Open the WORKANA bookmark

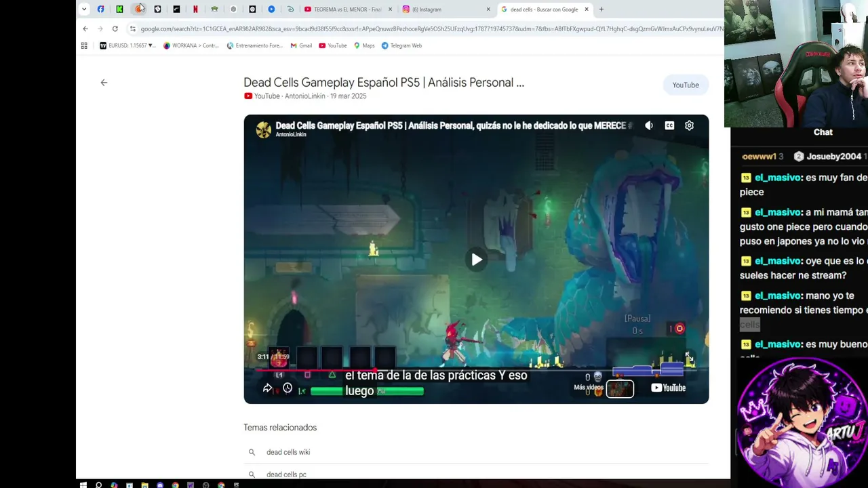(191, 45)
